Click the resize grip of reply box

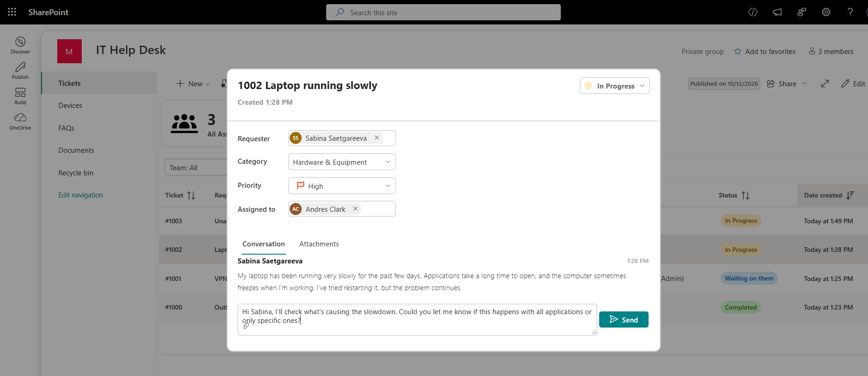click(x=594, y=332)
